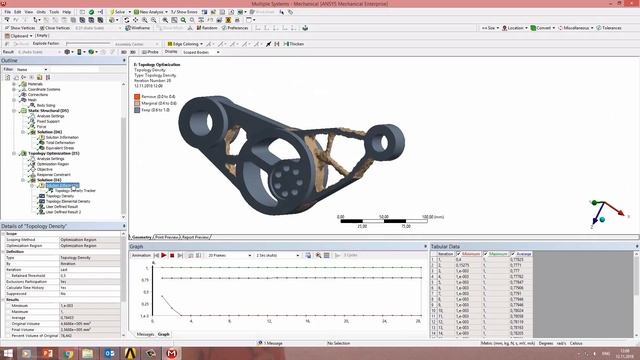
Task: Open the File menu
Action: [x=7, y=12]
